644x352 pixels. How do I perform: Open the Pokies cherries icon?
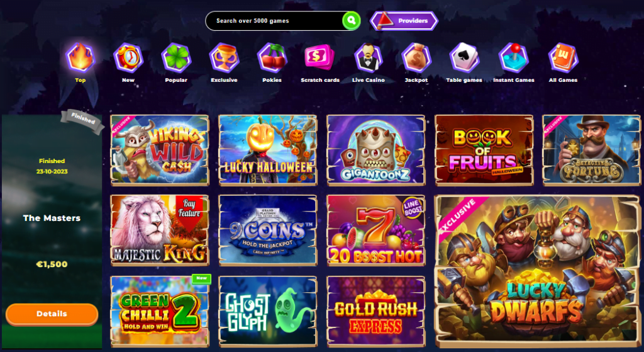pos(272,57)
